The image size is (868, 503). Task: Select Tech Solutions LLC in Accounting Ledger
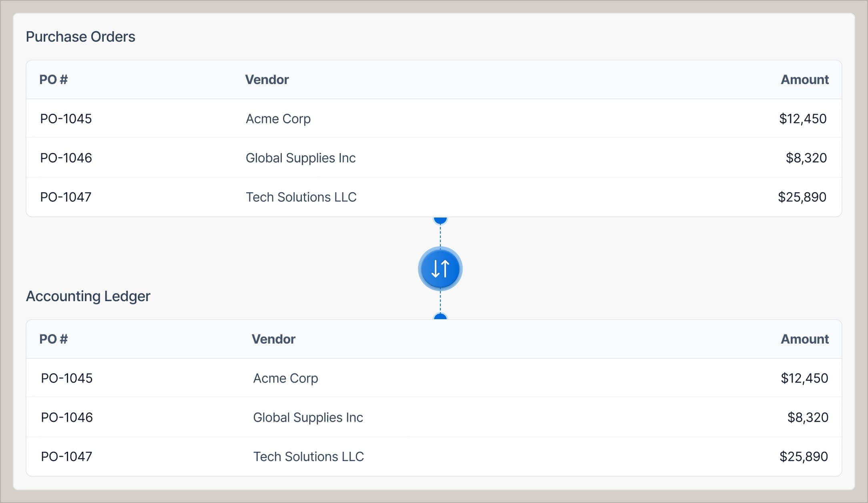309,456
